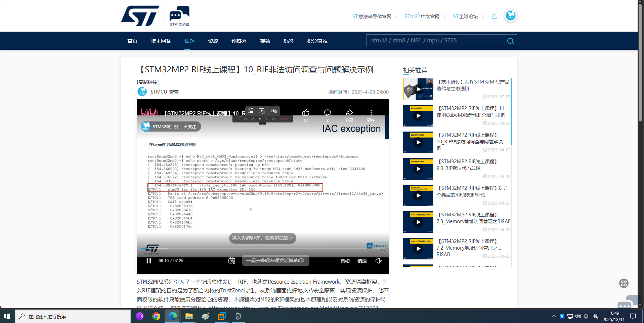The width and height of the screenshot is (644, 323).
Task: Toggle the danmaku (弹幕) display icon
Action: point(232,261)
